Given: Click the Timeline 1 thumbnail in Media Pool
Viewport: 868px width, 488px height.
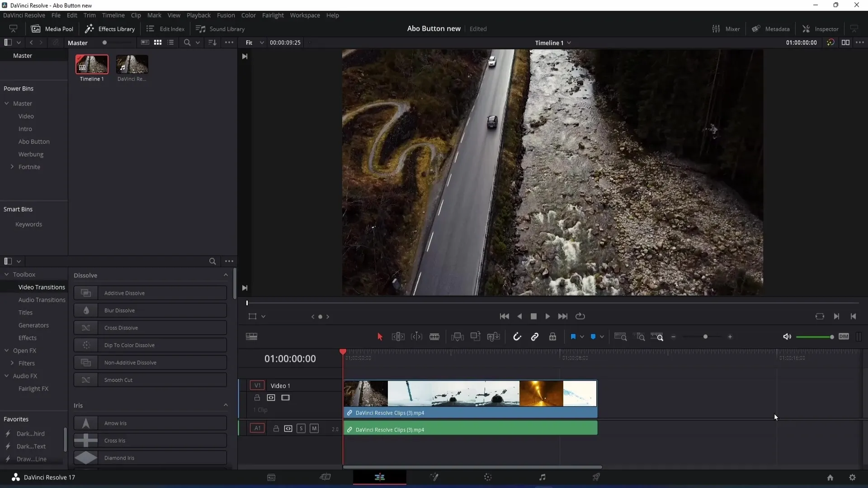Looking at the screenshot, I should click(92, 64).
